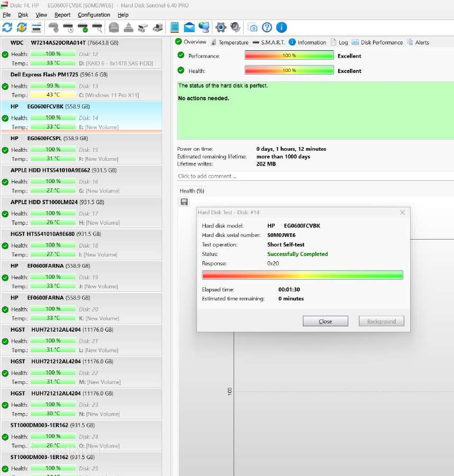This screenshot has height=476, width=454.
Task: Click the disk with shield test icon
Action: (54, 28)
